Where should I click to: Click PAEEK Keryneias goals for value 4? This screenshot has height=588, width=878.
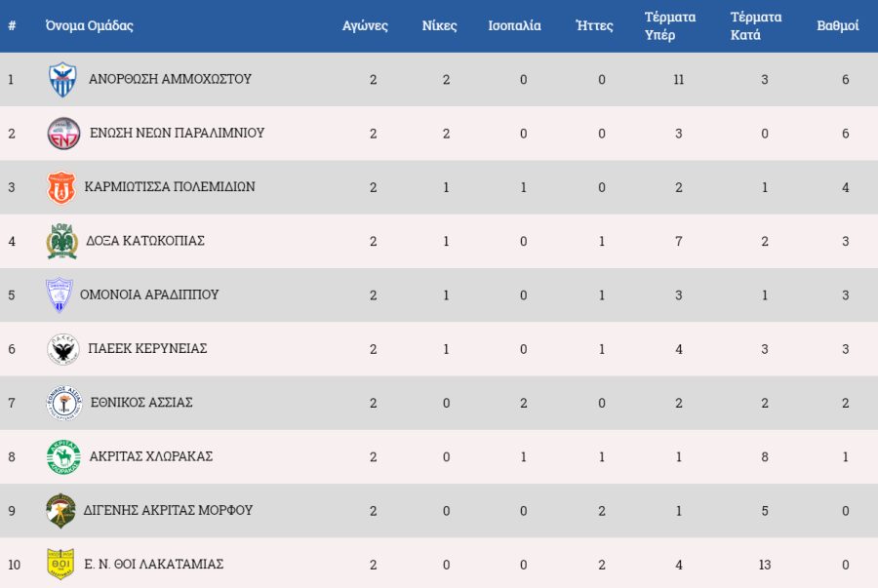679,349
